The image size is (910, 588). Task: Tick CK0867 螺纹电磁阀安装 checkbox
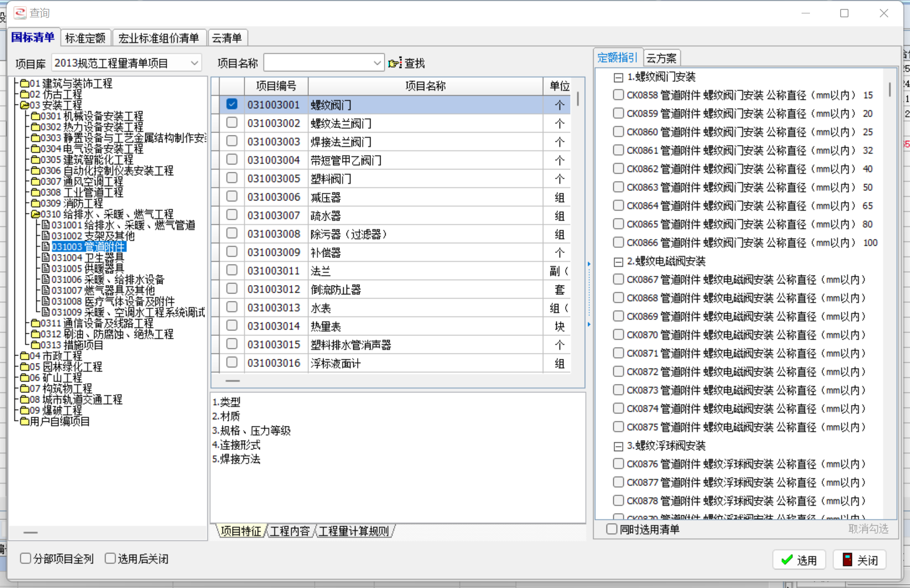coord(618,279)
